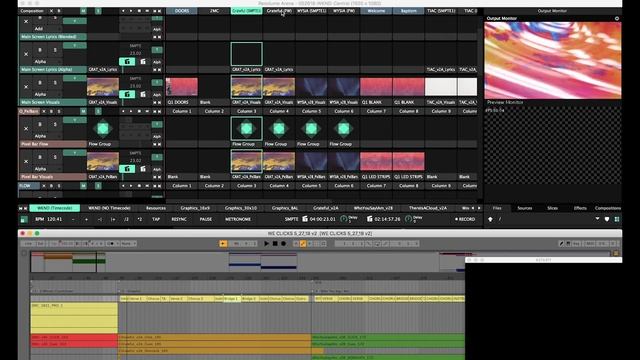Toggle Ableton follow playback button

click(223, 244)
